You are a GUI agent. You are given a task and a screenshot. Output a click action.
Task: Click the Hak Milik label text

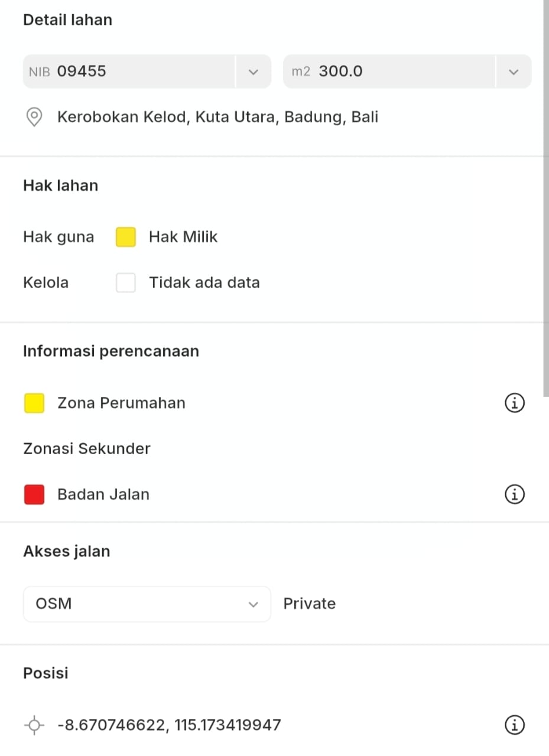183,237
